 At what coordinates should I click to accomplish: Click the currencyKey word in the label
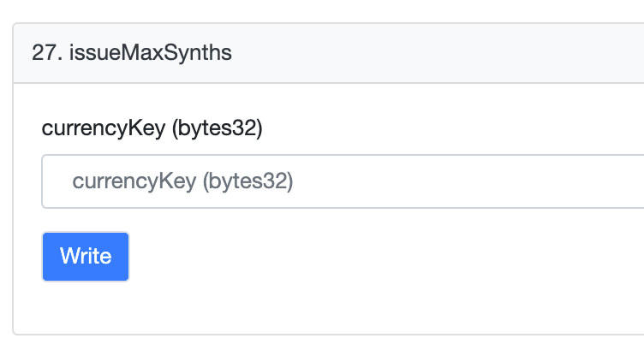[x=104, y=128]
